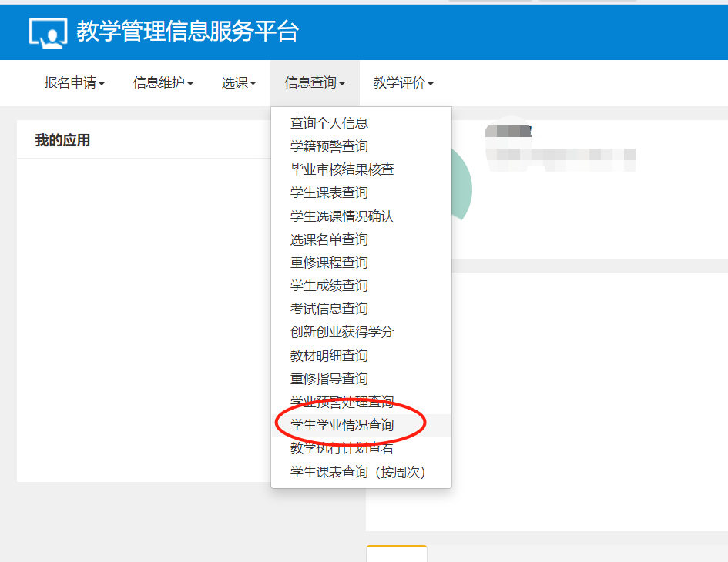728x562 pixels.
Task: Open 毕业审核结果核查 menu item
Action: 342,169
